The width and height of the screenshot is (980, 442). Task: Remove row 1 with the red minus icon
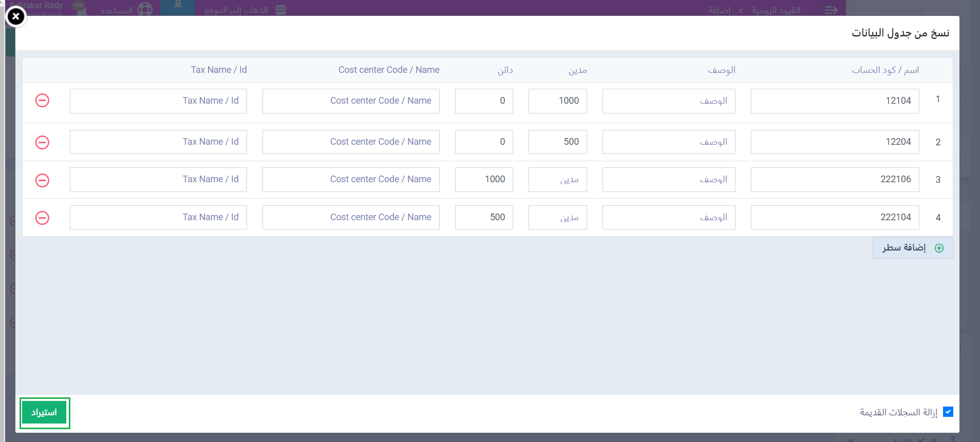(42, 101)
